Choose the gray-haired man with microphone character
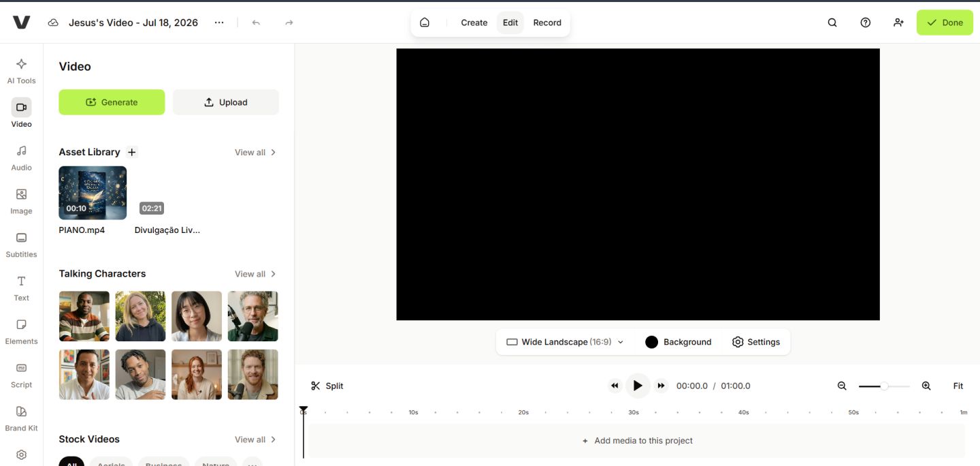The height and width of the screenshot is (466, 980). (x=253, y=316)
